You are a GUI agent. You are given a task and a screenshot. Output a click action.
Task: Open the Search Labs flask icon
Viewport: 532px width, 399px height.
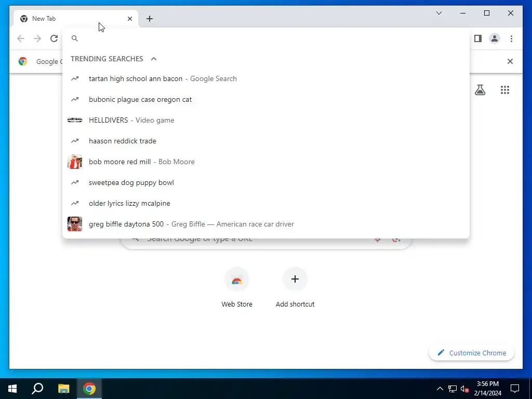tap(480, 90)
